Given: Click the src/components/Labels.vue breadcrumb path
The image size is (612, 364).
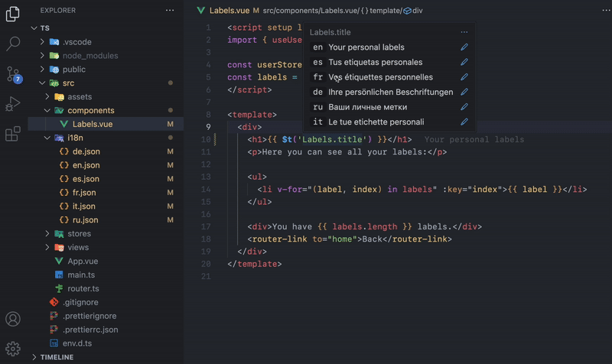Looking at the screenshot, I should coord(311,11).
